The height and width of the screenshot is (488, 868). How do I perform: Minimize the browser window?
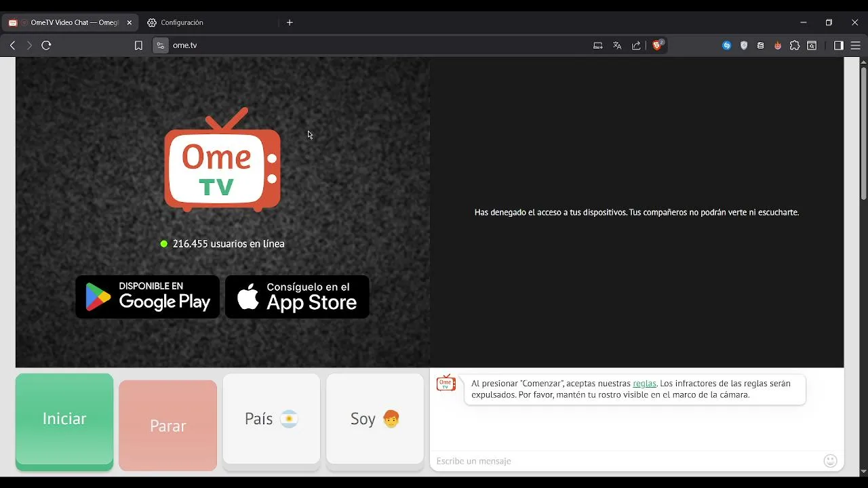point(804,22)
